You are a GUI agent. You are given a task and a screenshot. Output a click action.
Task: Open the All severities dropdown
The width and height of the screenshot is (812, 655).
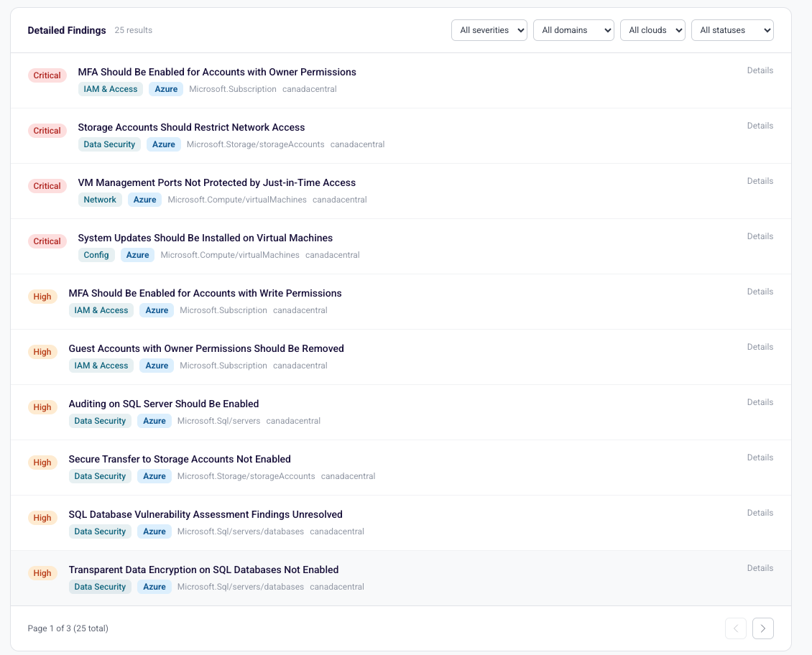489,30
